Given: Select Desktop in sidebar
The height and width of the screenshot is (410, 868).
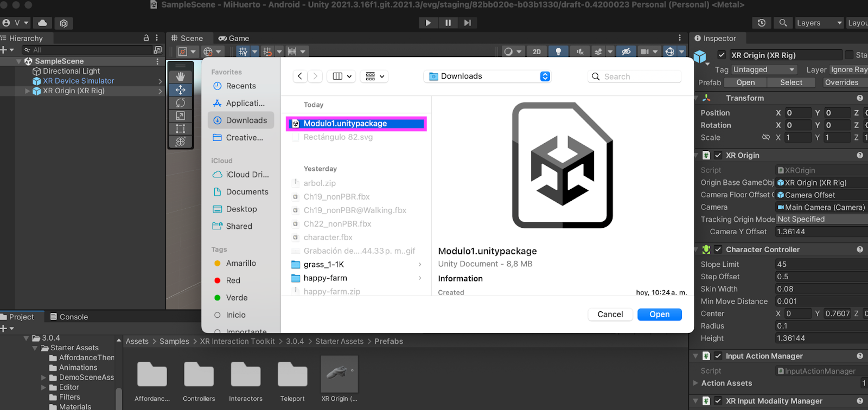Looking at the screenshot, I should pos(241,209).
